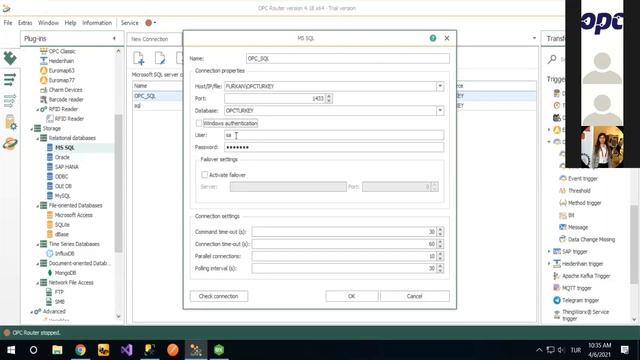The height and width of the screenshot is (360, 640).
Task: Collapse the Relational databases node
Action: click(x=38, y=138)
